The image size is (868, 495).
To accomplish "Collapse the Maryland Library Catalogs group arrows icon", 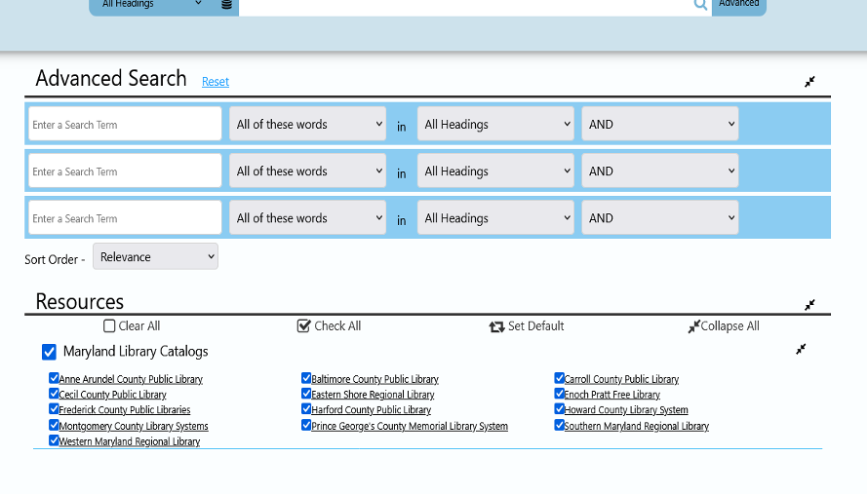I will point(801,350).
